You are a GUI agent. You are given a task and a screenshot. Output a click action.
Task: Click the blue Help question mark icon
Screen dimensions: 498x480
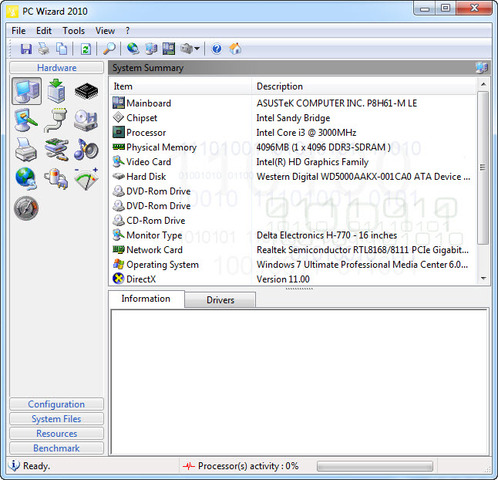pos(217,49)
